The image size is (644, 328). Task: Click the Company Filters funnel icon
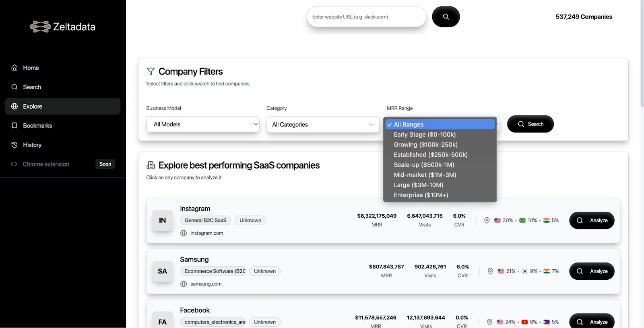[x=151, y=71]
